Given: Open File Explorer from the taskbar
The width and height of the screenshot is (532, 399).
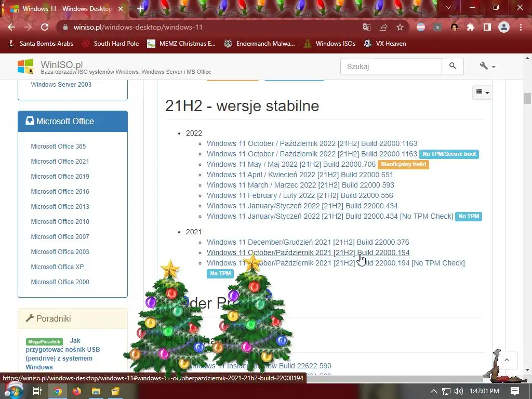Looking at the screenshot, I should (96, 391).
